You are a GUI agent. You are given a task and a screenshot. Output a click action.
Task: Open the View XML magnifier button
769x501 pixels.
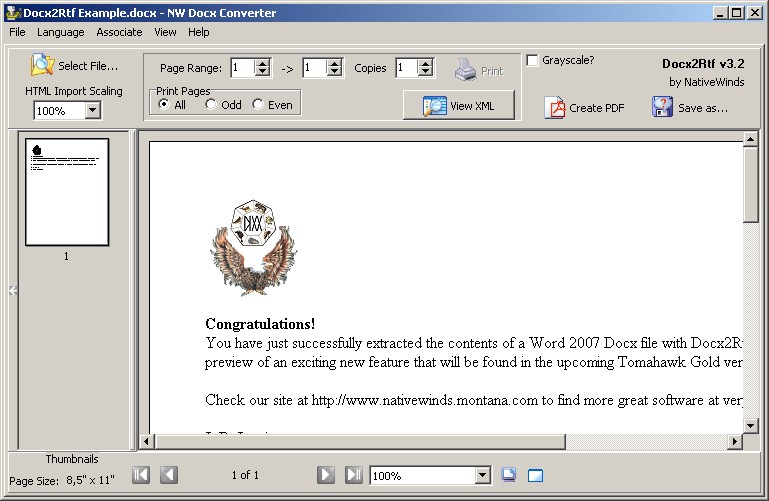pyautogui.click(x=459, y=105)
